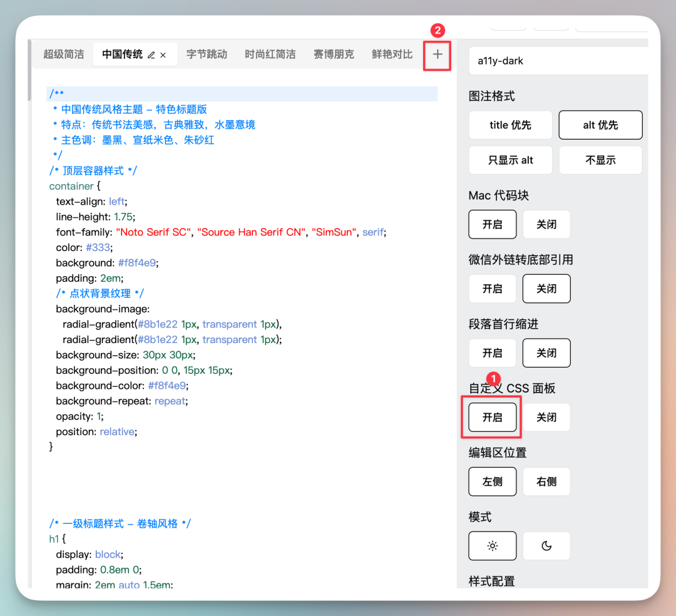
Task: Click the font-family line in CSS editor
Action: tap(221, 232)
